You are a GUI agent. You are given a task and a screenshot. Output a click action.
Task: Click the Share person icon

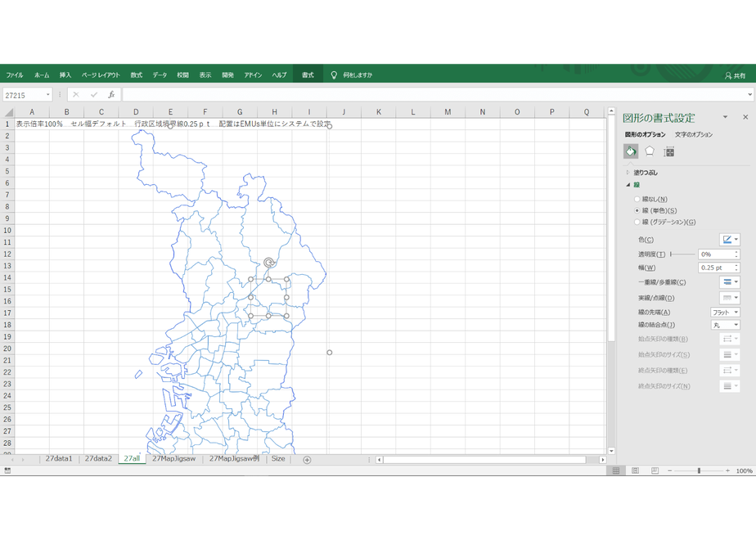click(728, 75)
